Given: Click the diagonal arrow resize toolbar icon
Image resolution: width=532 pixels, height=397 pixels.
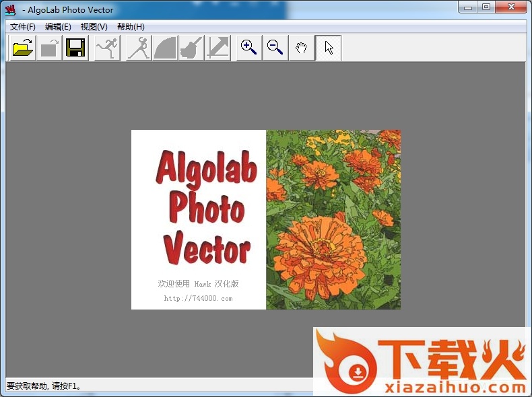Looking at the screenshot, I should [x=218, y=48].
